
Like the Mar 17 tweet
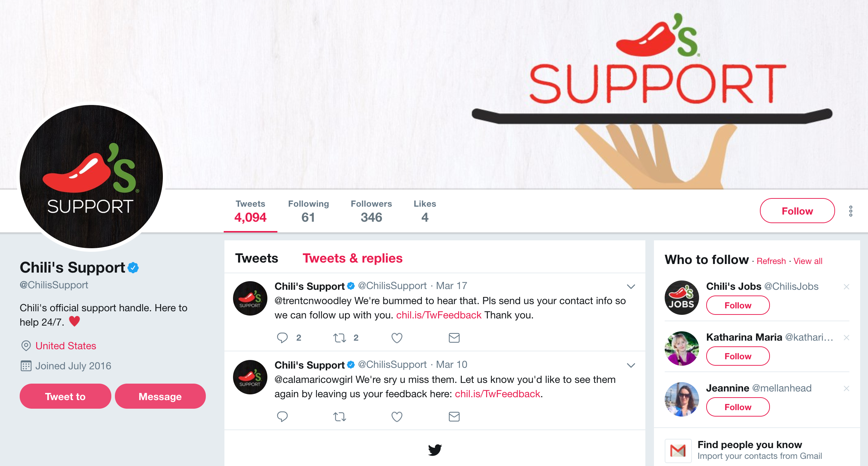click(x=397, y=338)
